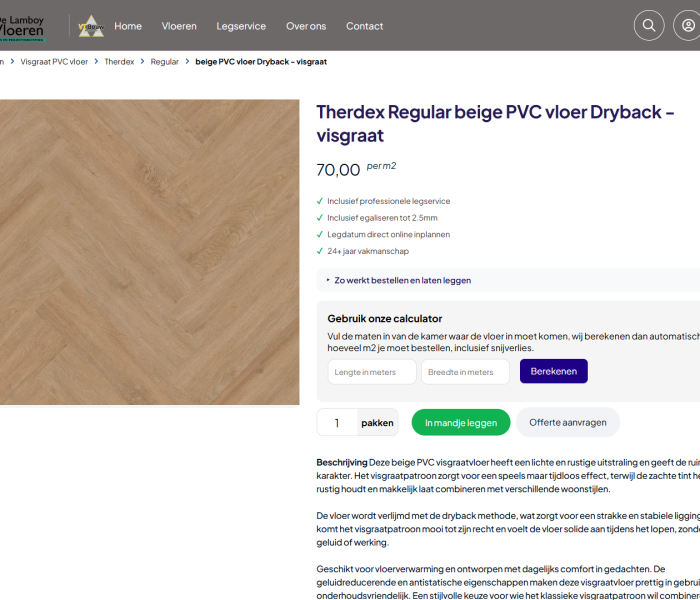
Task: Open the beige herringbone floor product image
Action: point(148,252)
